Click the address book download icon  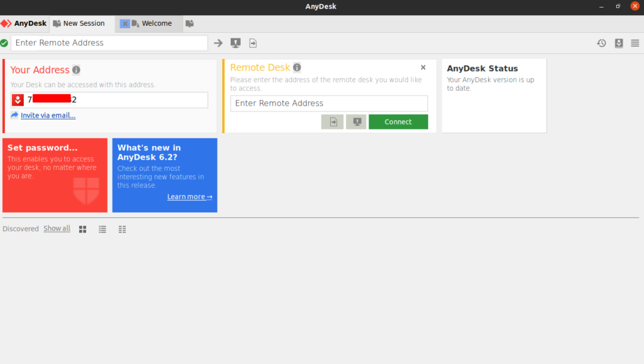tap(619, 43)
